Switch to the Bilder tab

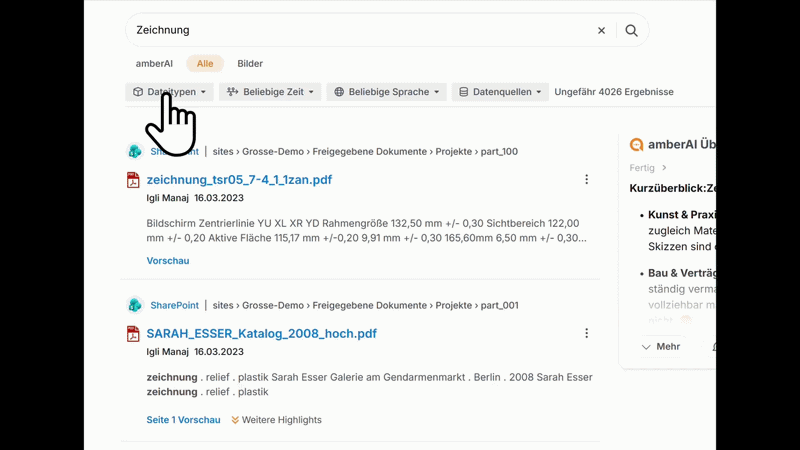[250, 64]
